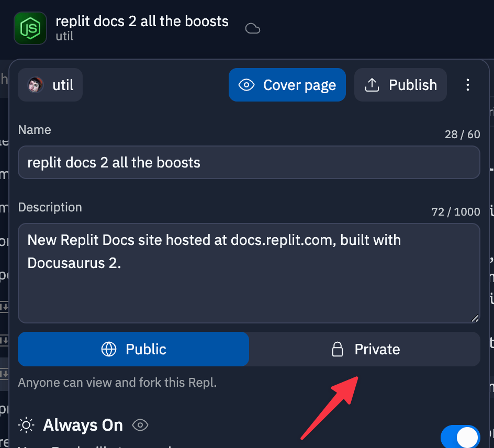Toggle the Always On switch
This screenshot has height=448, width=494.
click(x=461, y=437)
